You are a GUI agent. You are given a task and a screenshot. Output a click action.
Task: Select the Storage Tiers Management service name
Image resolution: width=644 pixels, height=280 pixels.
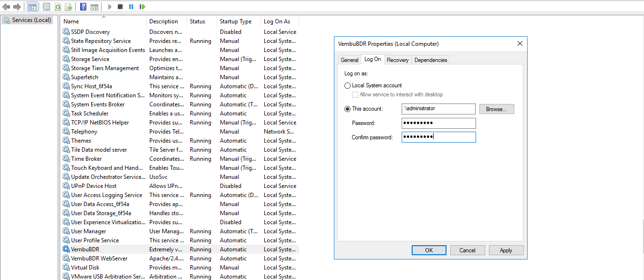[105, 68]
